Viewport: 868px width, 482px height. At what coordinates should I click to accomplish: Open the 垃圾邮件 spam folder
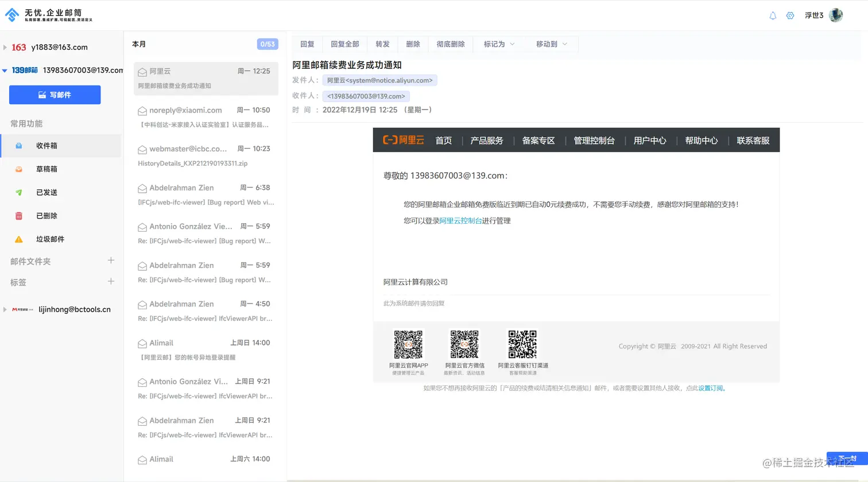61,239
